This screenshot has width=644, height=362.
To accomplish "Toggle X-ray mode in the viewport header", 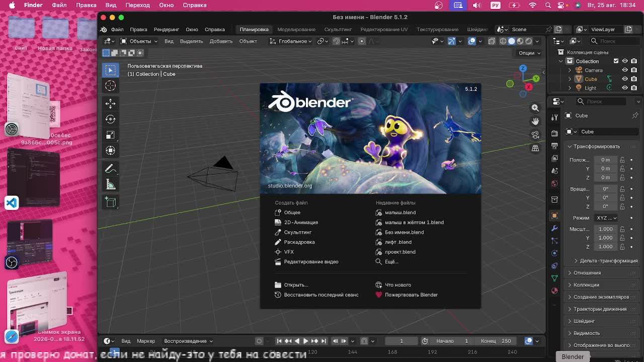I will pos(492,41).
